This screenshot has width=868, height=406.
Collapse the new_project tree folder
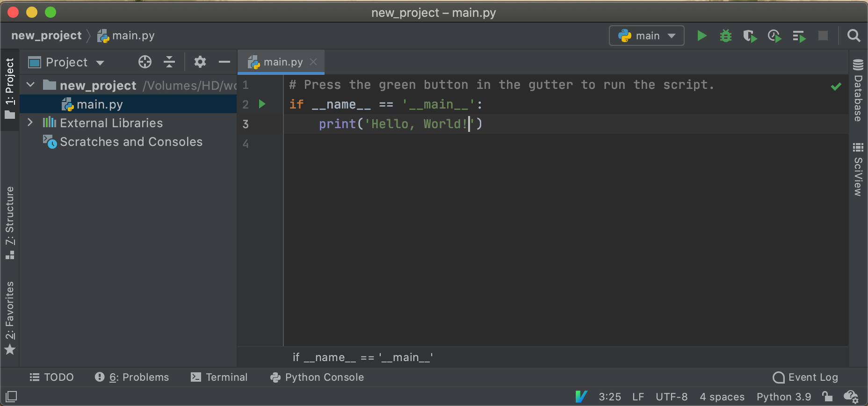pos(31,85)
